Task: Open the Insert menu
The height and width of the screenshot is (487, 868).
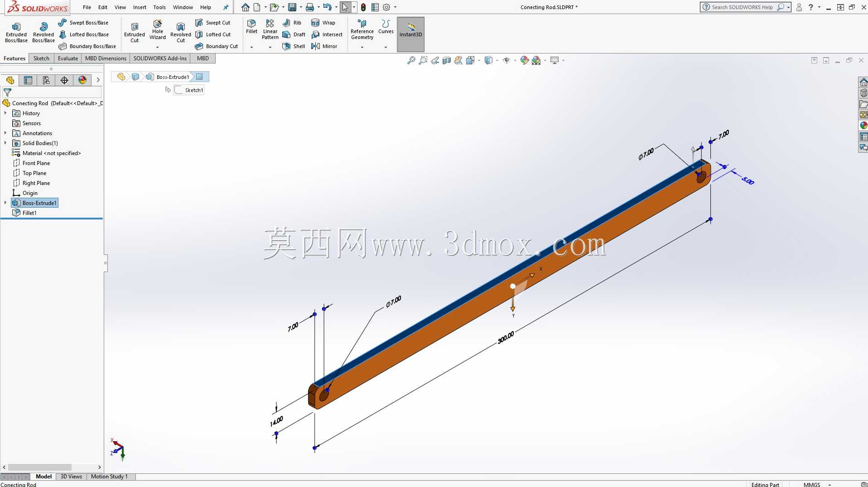Action: click(140, 7)
